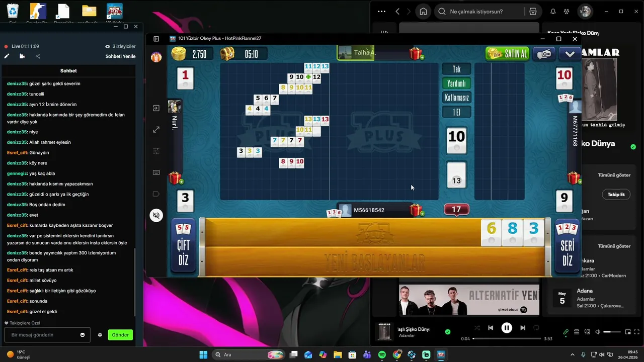Open Spotify three-dots menu
644x362 pixels.
(x=381, y=12)
